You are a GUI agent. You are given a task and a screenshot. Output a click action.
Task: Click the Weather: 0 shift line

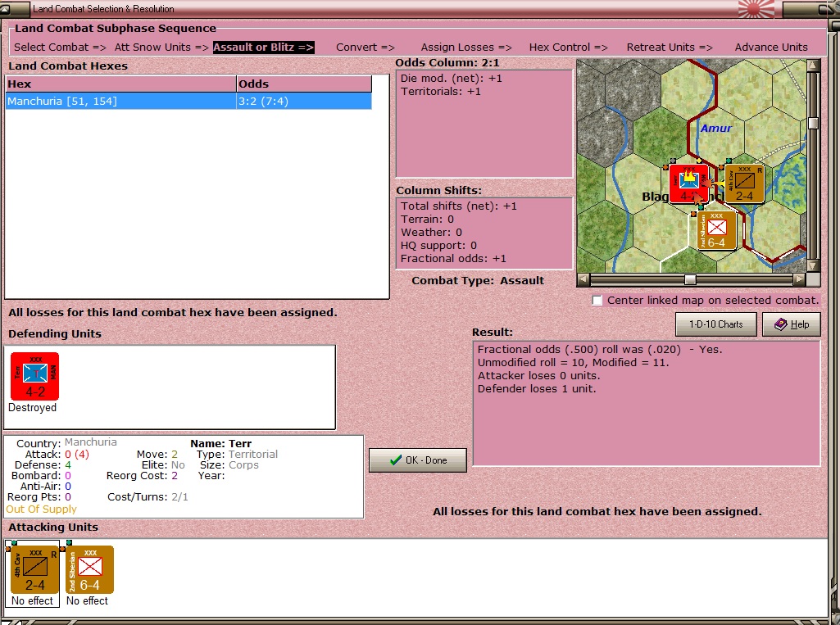[431, 233]
